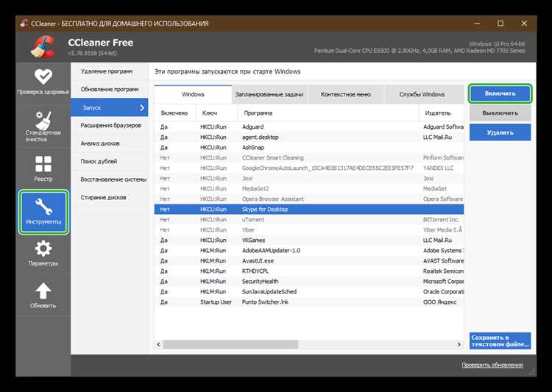
Task: Click the Realtek Semicon publisher cell
Action: point(443,271)
